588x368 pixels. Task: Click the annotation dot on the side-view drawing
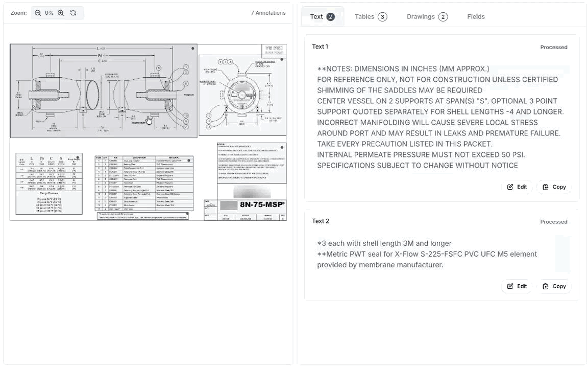pyautogui.click(x=192, y=48)
